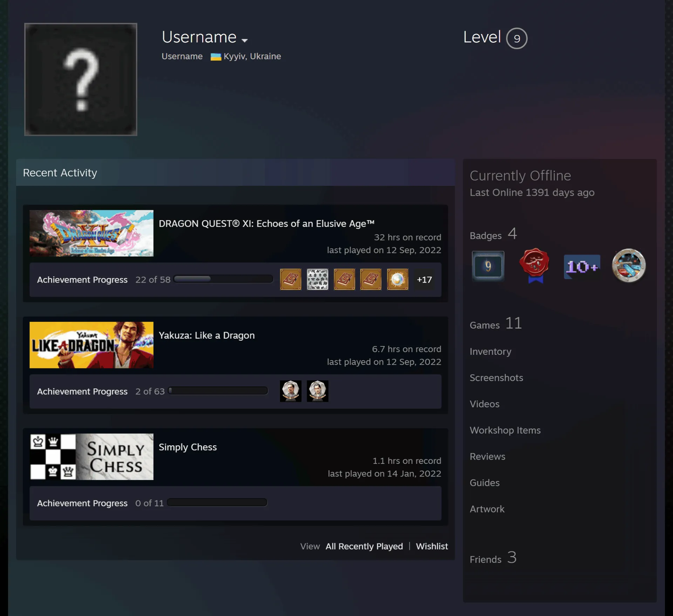Open the Simply Chess game banner

point(91,457)
